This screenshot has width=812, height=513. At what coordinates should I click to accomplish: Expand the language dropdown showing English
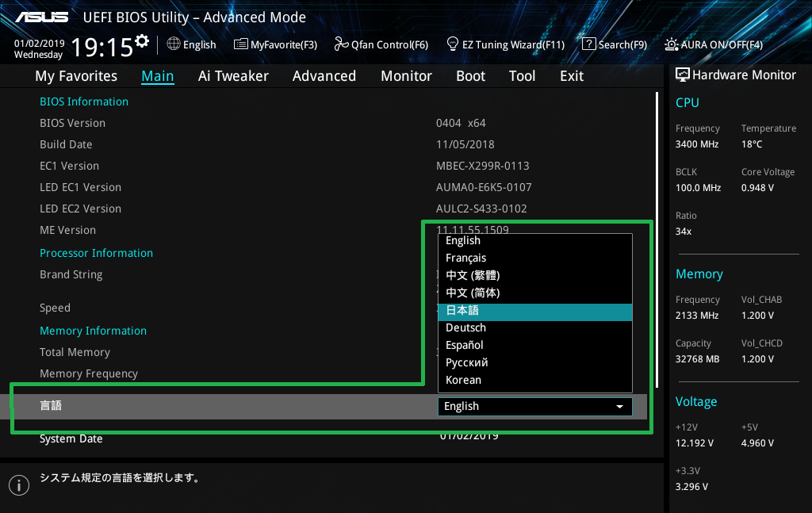[535, 407]
